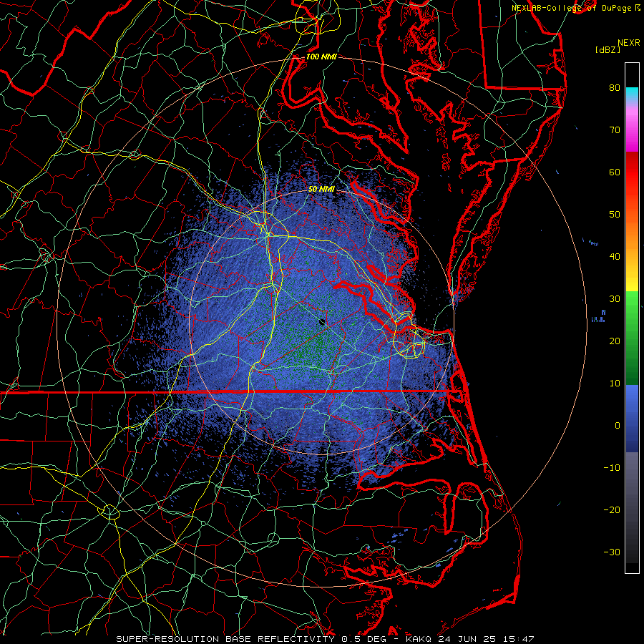Click the 24 JUN 25 15:47 timestamp
The width and height of the screenshot is (644, 644).
point(486,639)
